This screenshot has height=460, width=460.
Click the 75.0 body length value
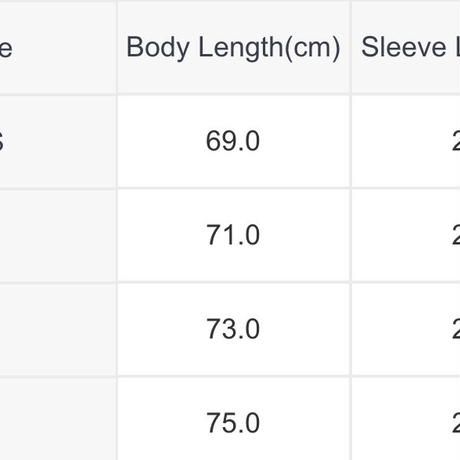point(233,423)
